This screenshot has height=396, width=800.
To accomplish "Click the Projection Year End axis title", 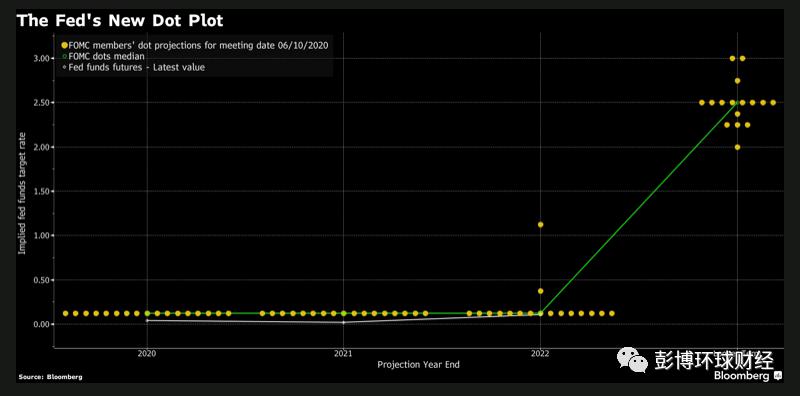I will click(x=418, y=364).
